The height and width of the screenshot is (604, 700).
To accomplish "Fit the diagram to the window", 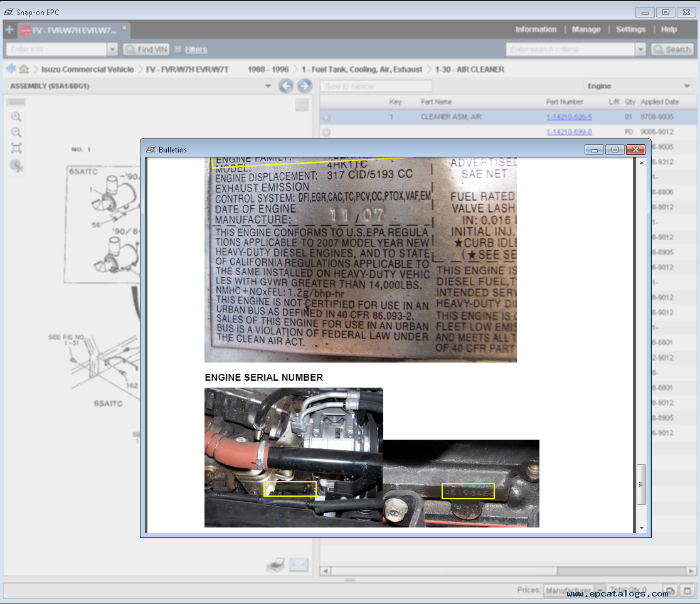I will pos(16,148).
